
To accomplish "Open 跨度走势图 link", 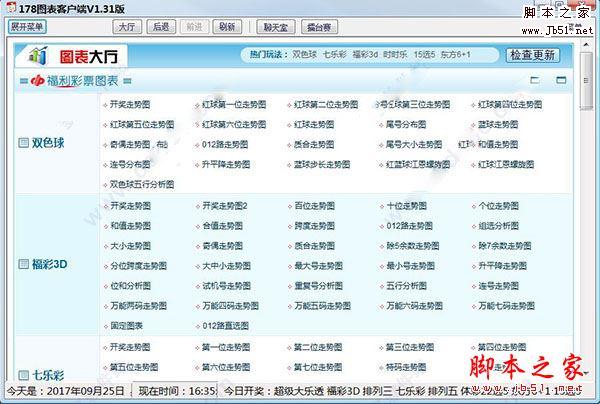I will (315, 226).
